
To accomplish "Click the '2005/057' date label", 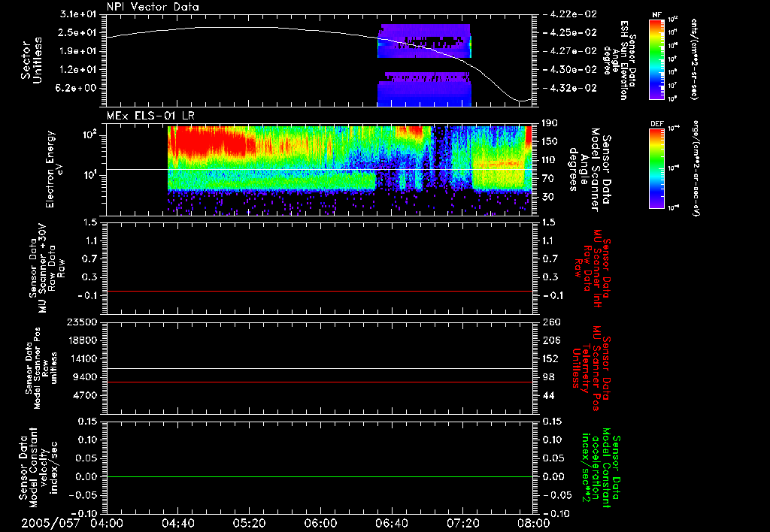I will [x=50, y=524].
